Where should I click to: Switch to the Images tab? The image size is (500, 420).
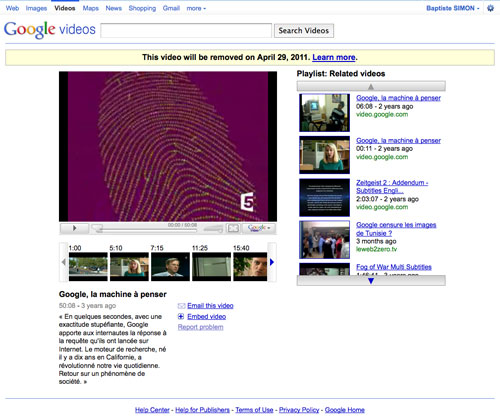point(36,8)
